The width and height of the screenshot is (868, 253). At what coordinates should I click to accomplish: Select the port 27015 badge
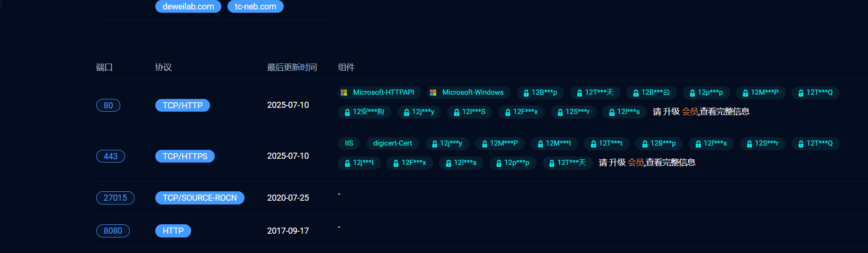[x=115, y=198]
